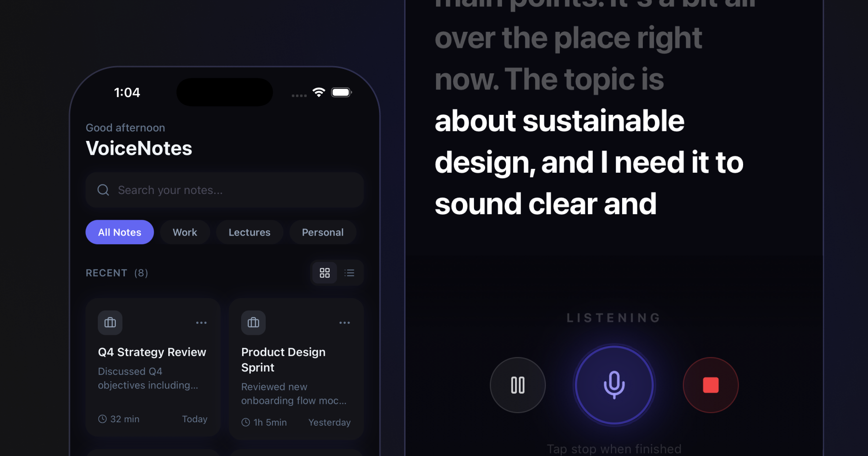Click briefcase icon on Q4 Strategy Review
The height and width of the screenshot is (456, 868).
(110, 323)
